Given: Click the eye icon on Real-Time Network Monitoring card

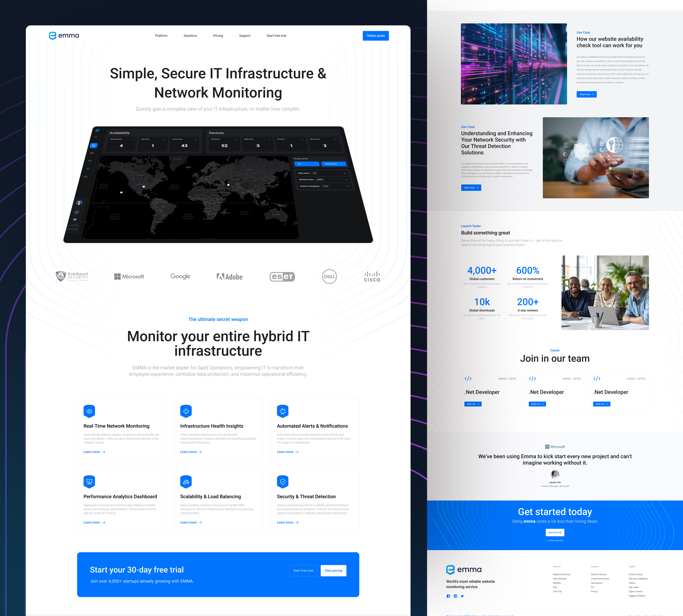Looking at the screenshot, I should 89,411.
